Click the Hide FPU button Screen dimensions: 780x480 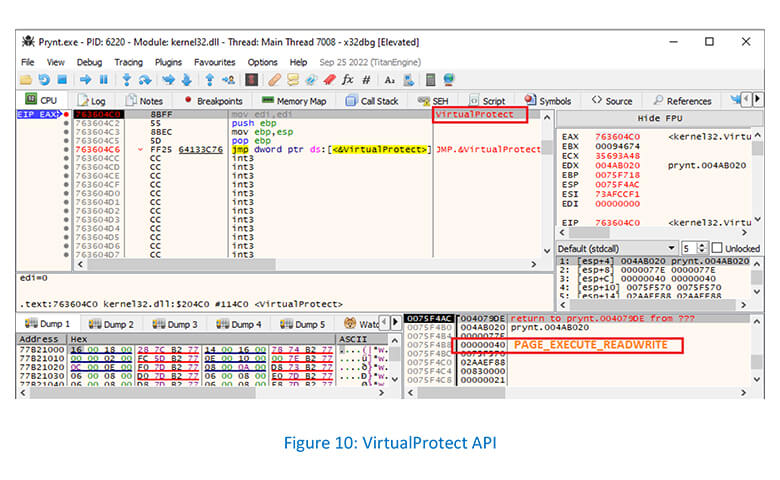pos(660,118)
